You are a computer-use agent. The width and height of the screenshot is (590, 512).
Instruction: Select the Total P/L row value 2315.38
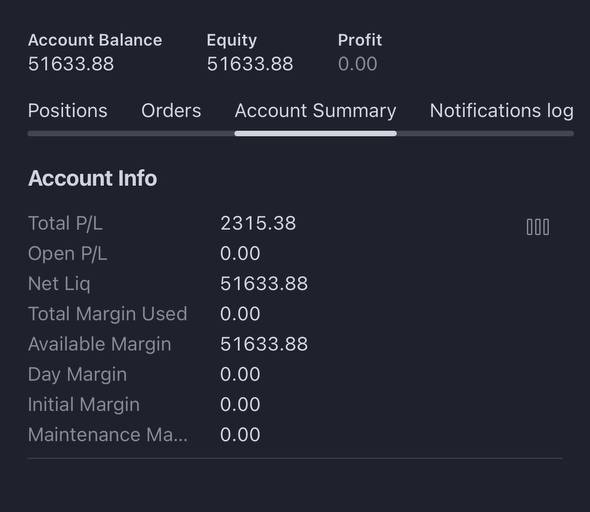tap(258, 223)
